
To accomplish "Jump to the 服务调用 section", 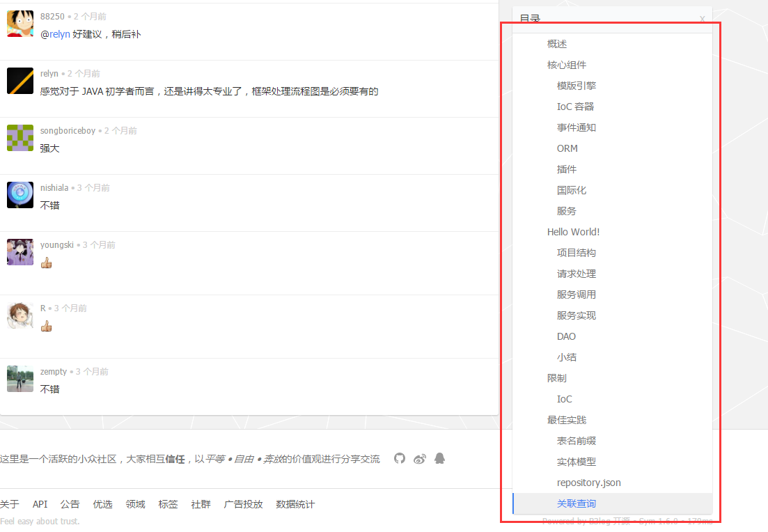I will 577,295.
